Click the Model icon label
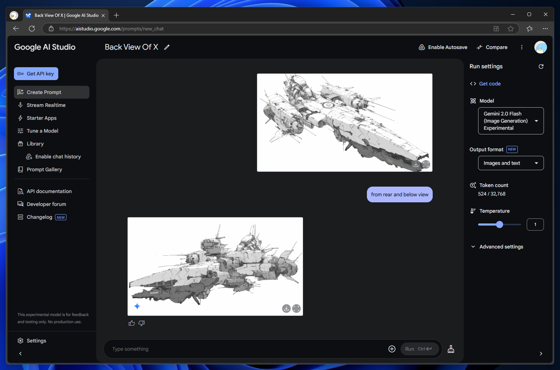560x370 pixels. pyautogui.click(x=473, y=101)
